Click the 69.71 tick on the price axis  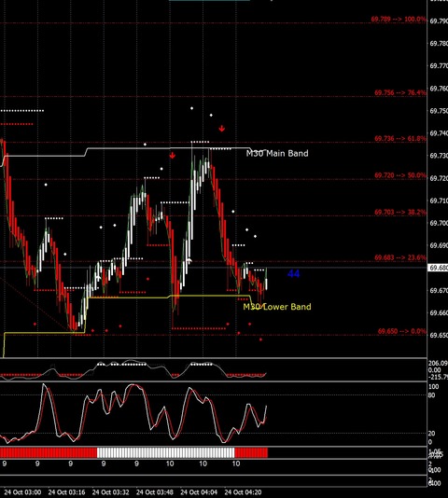point(439,201)
